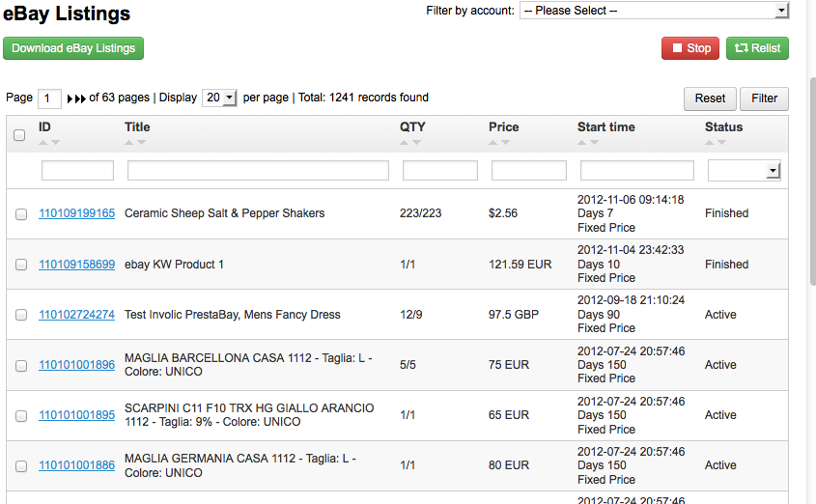Screen dimensions: 816x504
Task: Click the Start time filter field
Action: click(637, 171)
